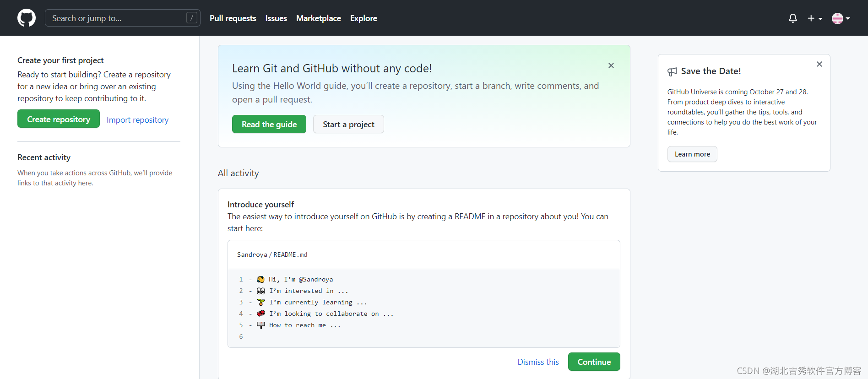Click Learn more about GitHub Universe
Image resolution: width=868 pixels, height=379 pixels.
pyautogui.click(x=692, y=154)
